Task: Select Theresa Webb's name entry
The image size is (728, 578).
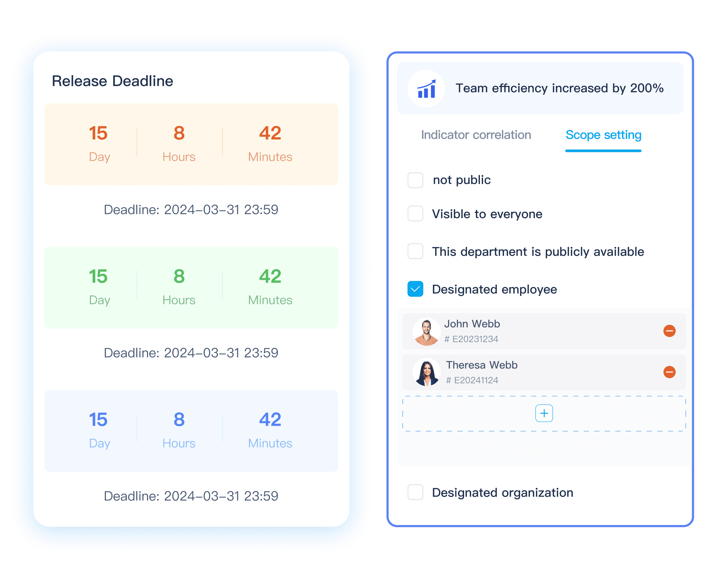Action: pyautogui.click(x=481, y=365)
